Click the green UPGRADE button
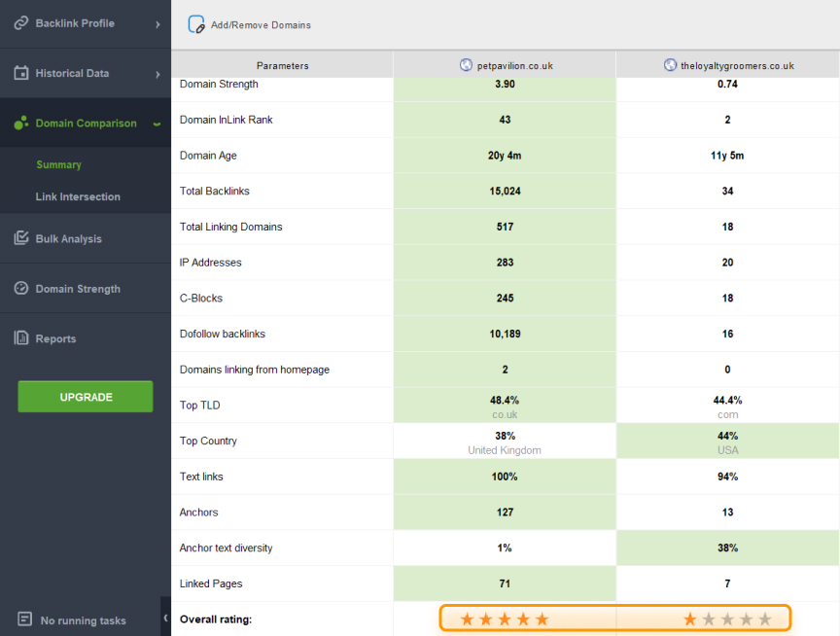840x636 pixels. point(86,397)
